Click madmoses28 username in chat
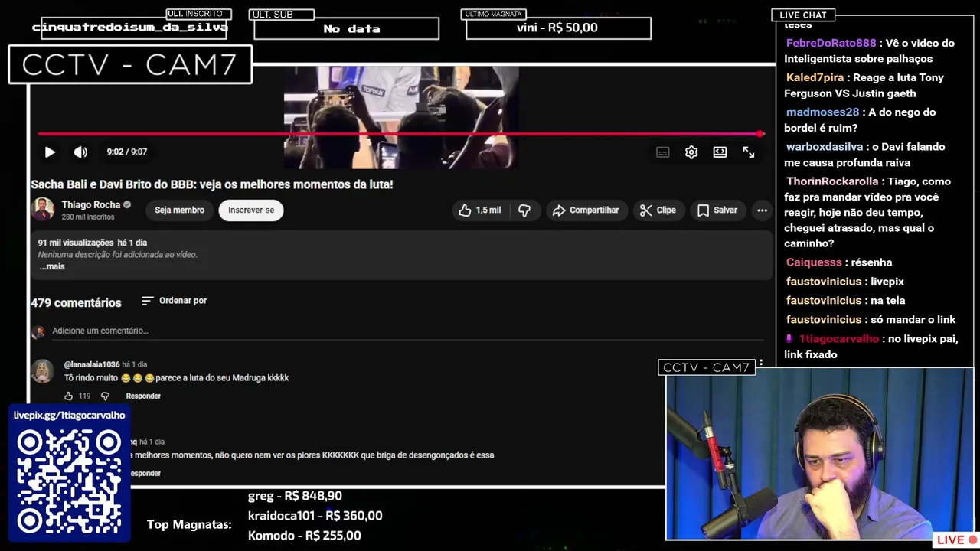 (822, 112)
